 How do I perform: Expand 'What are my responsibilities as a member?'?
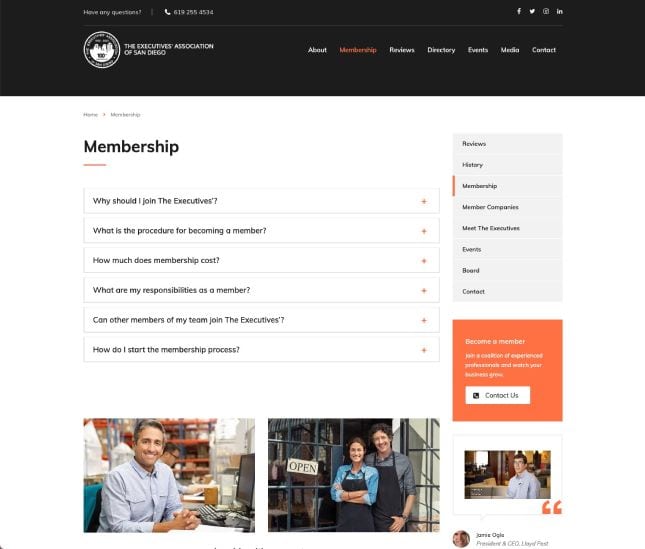261,290
